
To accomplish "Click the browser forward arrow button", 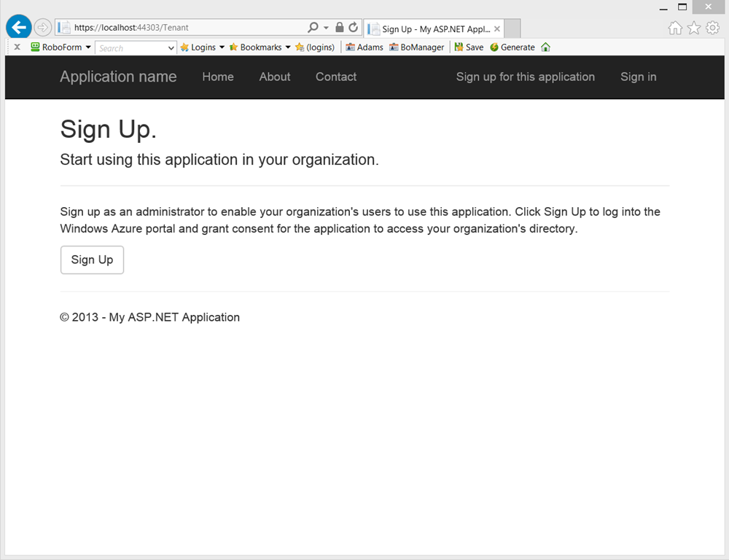I will 42,28.
